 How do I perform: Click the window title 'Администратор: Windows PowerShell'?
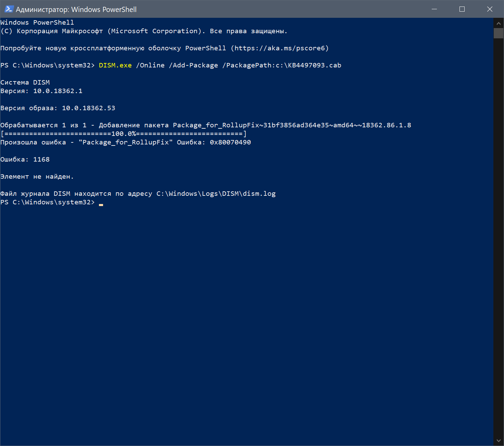tap(76, 10)
